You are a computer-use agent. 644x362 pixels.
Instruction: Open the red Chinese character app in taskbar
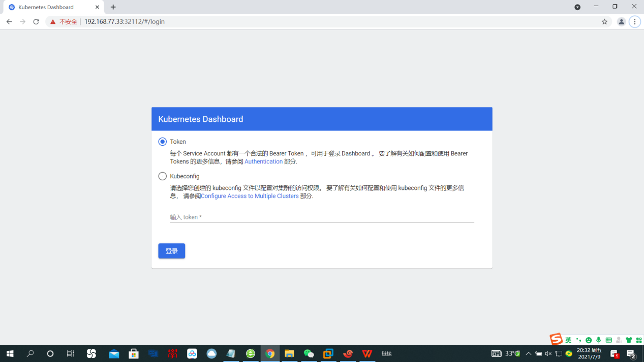pyautogui.click(x=173, y=353)
